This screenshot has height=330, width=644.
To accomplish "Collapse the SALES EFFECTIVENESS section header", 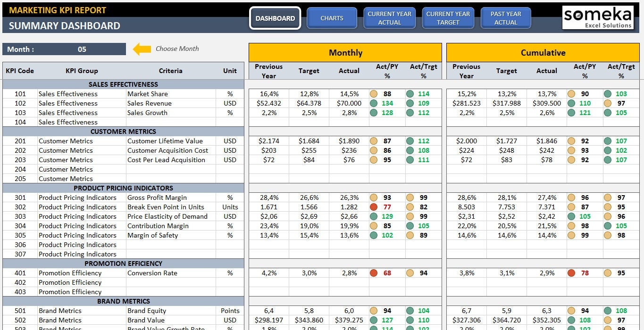I will pyautogui.click(x=124, y=84).
